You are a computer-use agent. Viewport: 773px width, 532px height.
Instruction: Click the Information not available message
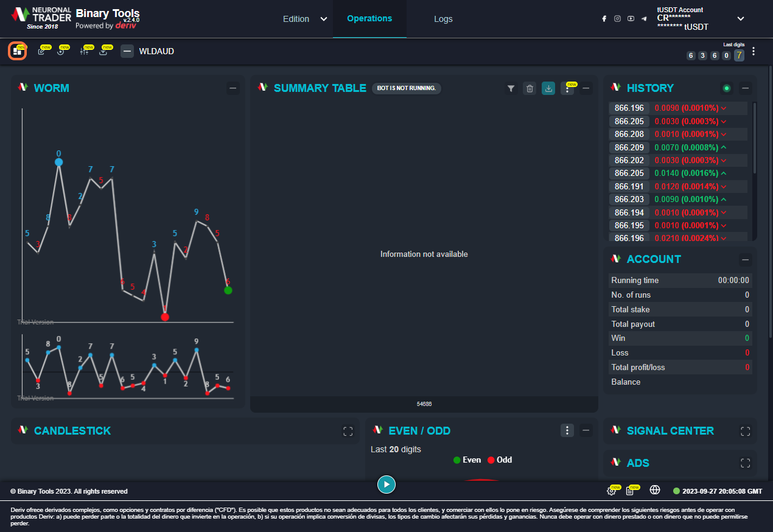(x=424, y=254)
